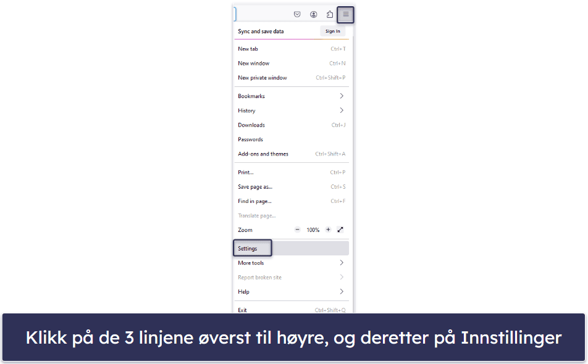Expand the History submenu
588x364 pixels.
292,110
